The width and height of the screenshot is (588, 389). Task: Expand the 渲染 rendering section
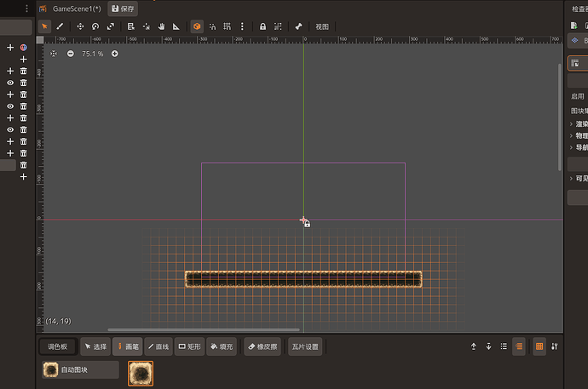pos(579,124)
